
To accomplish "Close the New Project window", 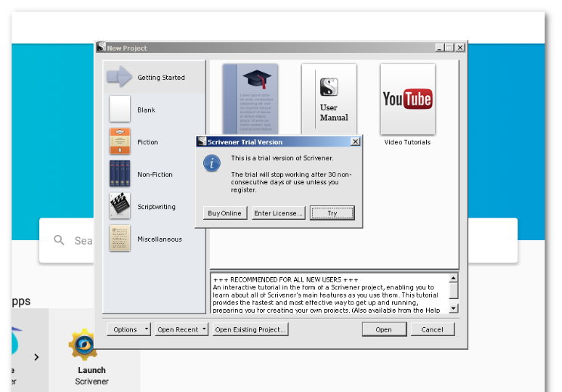I will 460,48.
